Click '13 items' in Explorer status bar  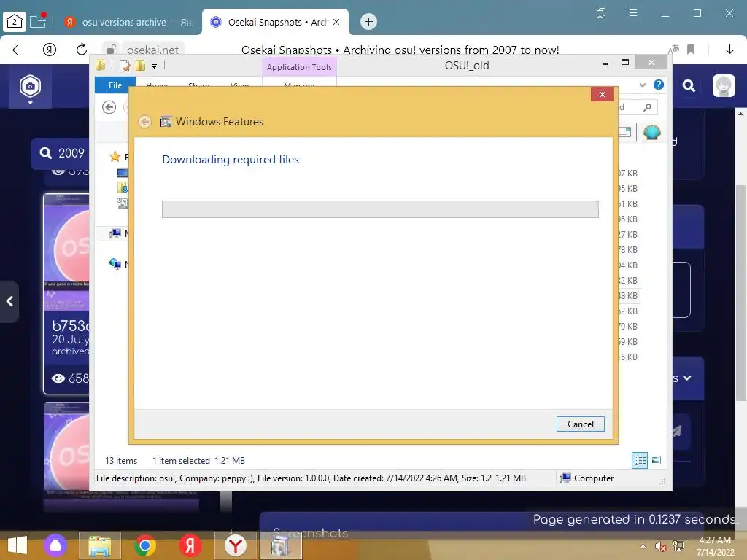(121, 461)
